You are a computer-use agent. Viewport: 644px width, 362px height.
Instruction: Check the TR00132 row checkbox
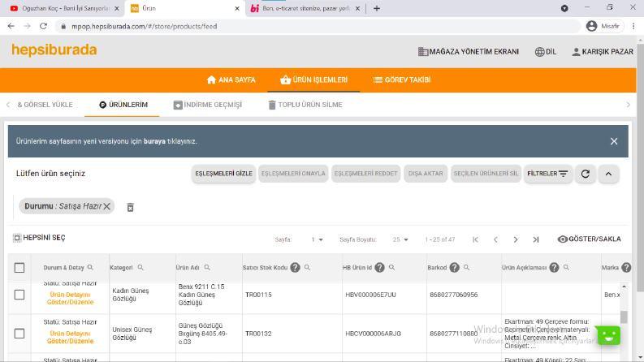click(19, 334)
